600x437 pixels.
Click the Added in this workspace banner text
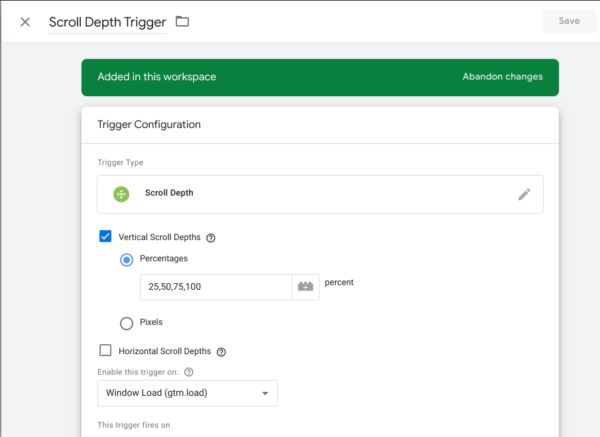tap(156, 76)
